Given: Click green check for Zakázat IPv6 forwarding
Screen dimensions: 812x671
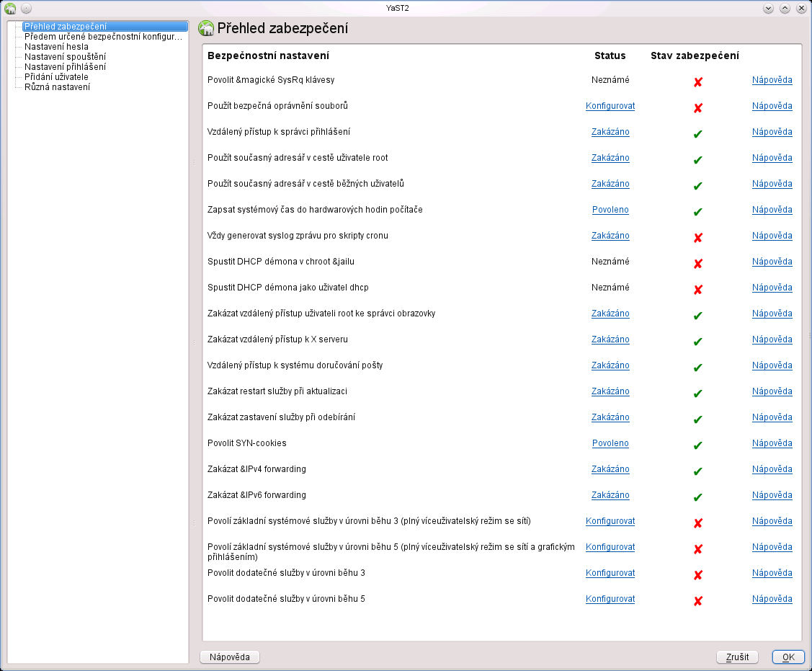Looking at the screenshot, I should [x=697, y=497].
